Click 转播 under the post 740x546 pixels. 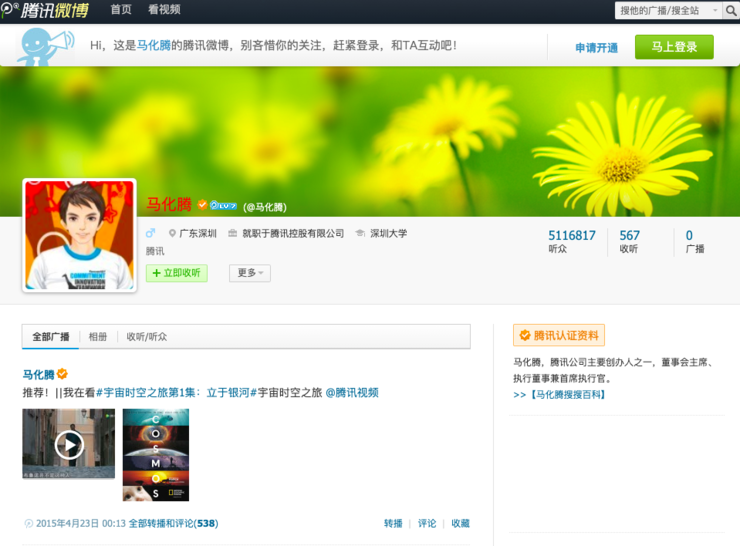click(393, 523)
